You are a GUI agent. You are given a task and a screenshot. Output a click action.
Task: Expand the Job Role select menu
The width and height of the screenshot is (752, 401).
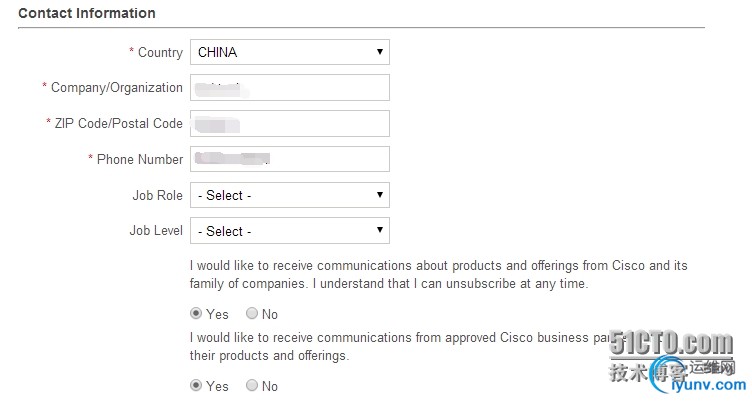(289, 195)
